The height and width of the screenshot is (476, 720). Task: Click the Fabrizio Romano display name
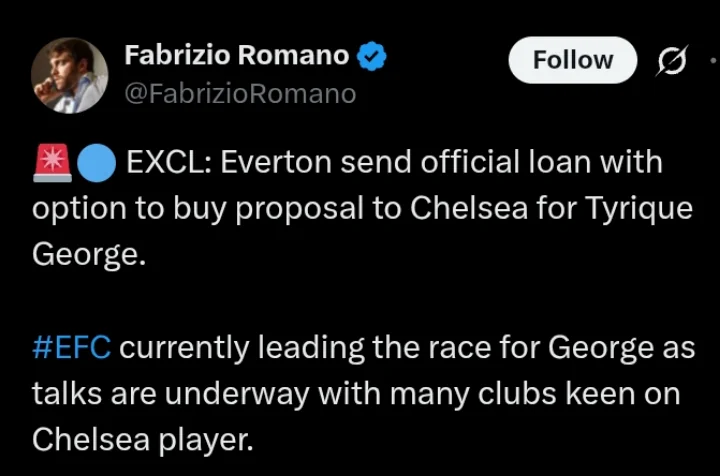tap(236, 56)
